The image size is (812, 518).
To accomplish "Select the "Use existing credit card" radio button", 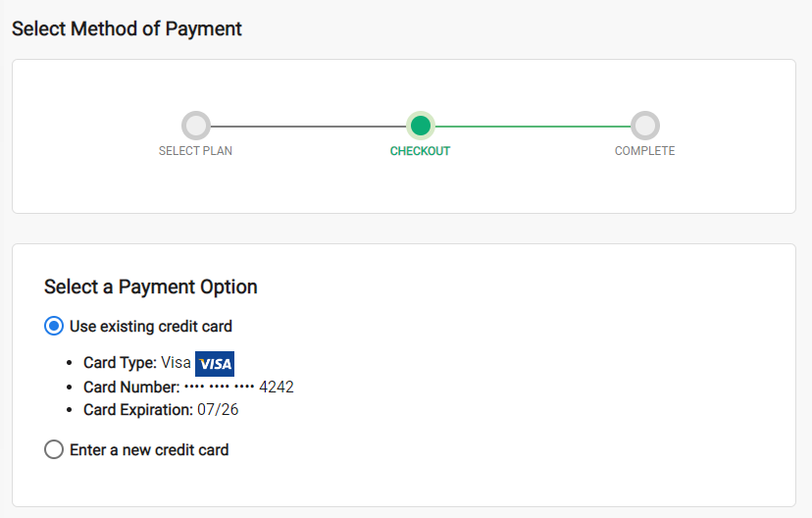I will tap(55, 326).
